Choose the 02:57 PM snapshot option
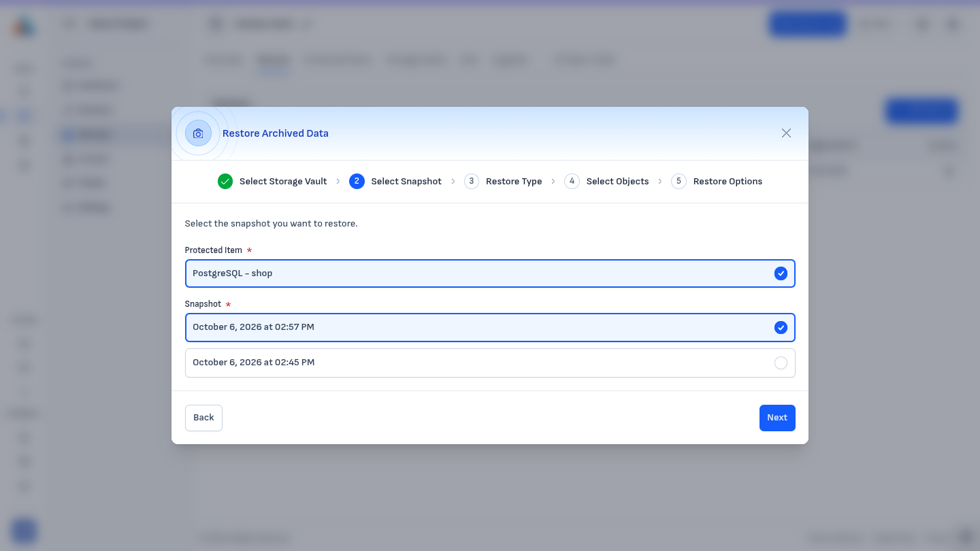The height and width of the screenshot is (551, 980). (490, 328)
